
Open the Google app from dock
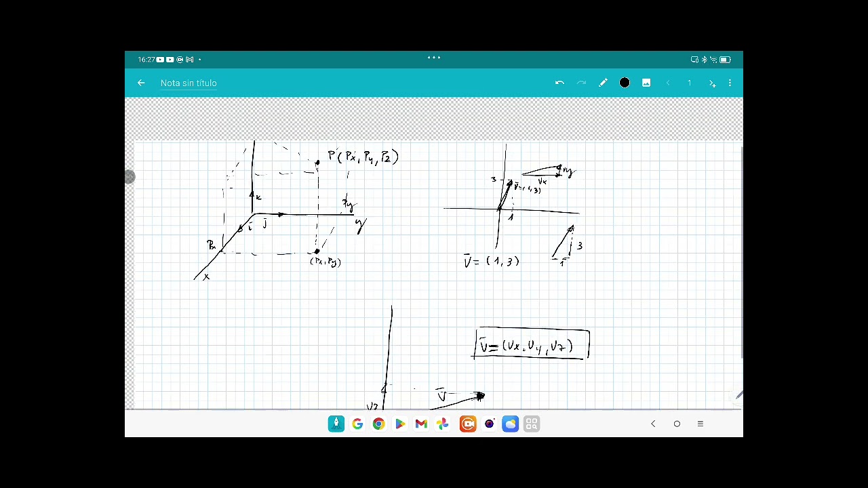point(357,424)
